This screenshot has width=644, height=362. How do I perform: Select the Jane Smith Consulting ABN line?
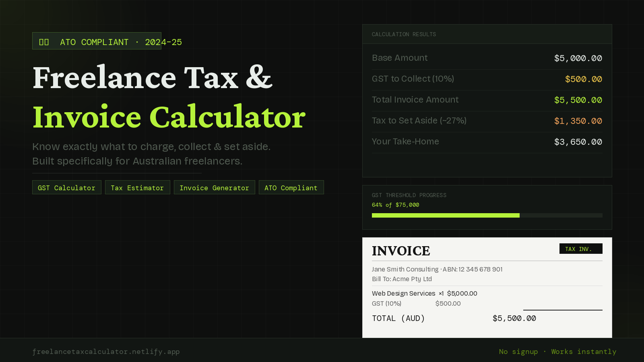pyautogui.click(x=437, y=269)
